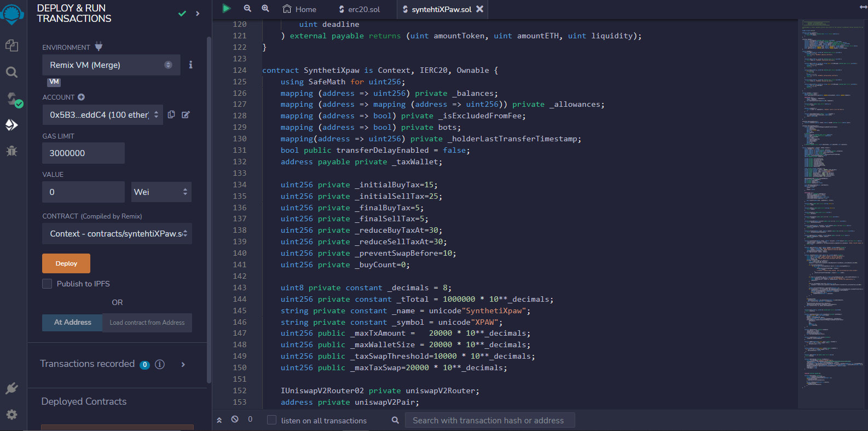Toggle listen on all transactions checkbox
This screenshot has width=868, height=431.
pyautogui.click(x=271, y=420)
